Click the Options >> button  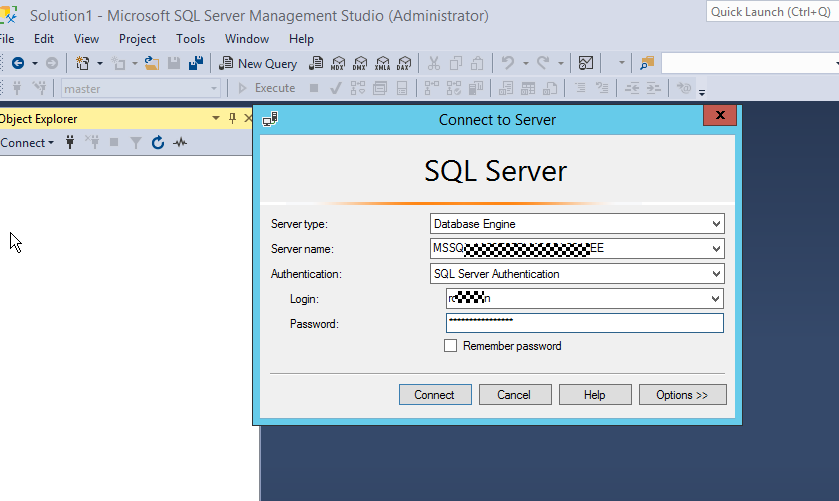click(x=683, y=394)
